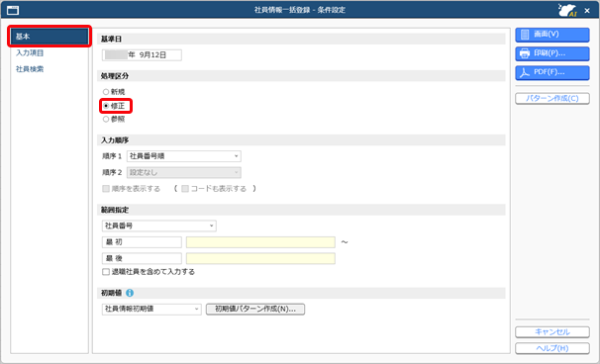This screenshot has width=600, height=364.
Task: Open the 社員情報初期値 dropdown
Action: 151,309
